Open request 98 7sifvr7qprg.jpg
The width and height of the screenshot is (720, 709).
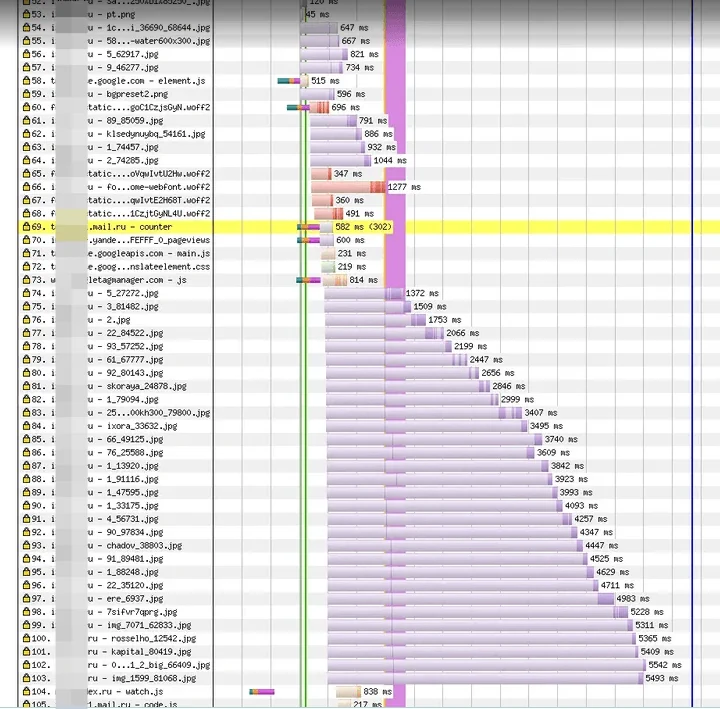click(x=141, y=611)
